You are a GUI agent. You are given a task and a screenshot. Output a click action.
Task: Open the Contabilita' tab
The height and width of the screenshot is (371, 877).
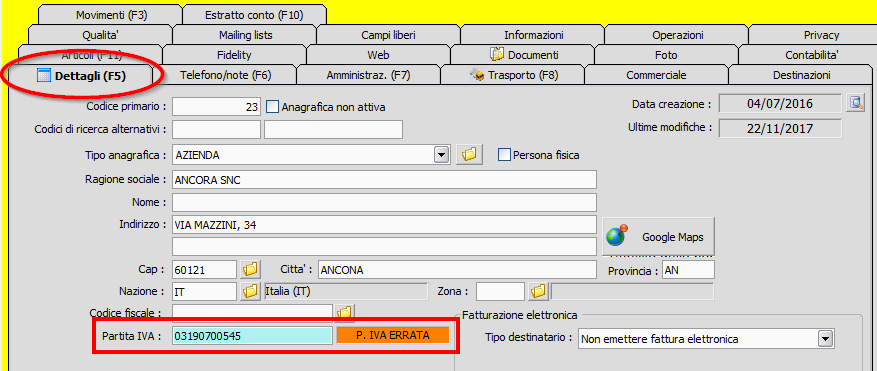coord(808,55)
